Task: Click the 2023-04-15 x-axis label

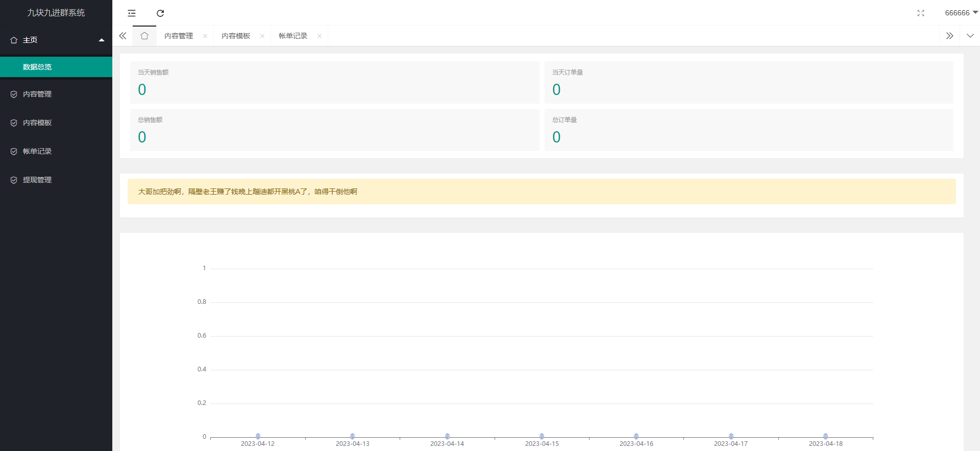Action: [542, 444]
